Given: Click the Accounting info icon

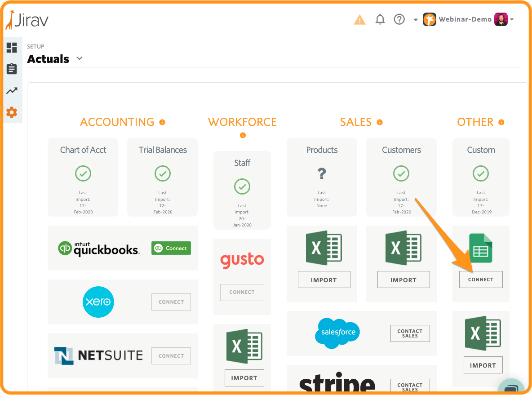Looking at the screenshot, I should click(x=163, y=122).
